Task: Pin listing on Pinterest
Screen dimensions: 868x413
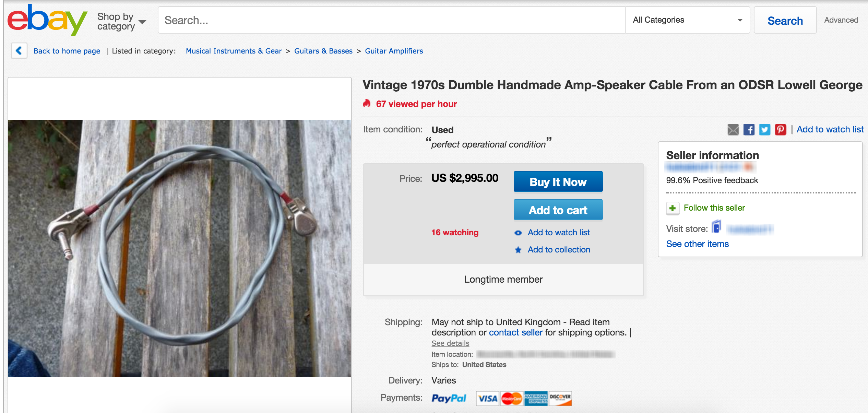Action: [x=780, y=130]
